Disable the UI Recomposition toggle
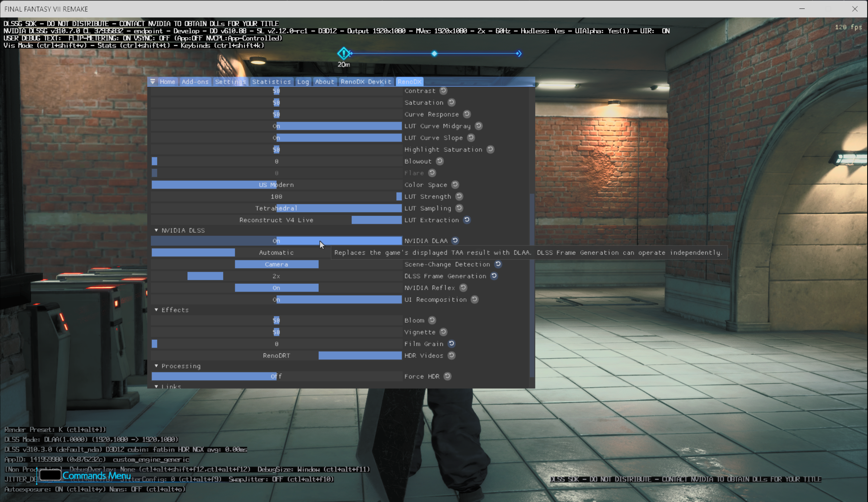The width and height of the screenshot is (868, 502). [x=277, y=299]
